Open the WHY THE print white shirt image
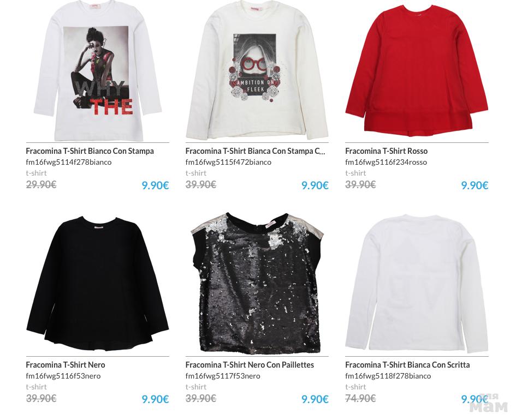This screenshot has width=516, height=420. tap(97, 70)
